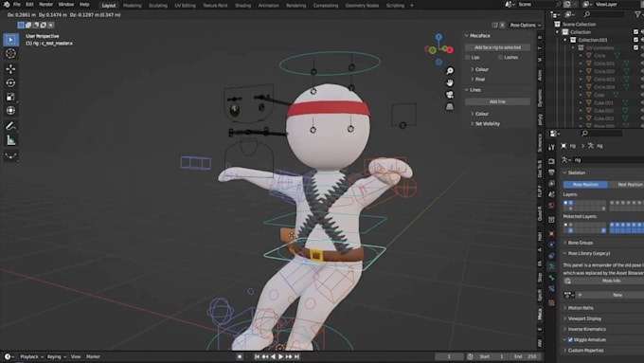The height and width of the screenshot is (363, 644).
Task: Open the File menu
Action: [17, 5]
